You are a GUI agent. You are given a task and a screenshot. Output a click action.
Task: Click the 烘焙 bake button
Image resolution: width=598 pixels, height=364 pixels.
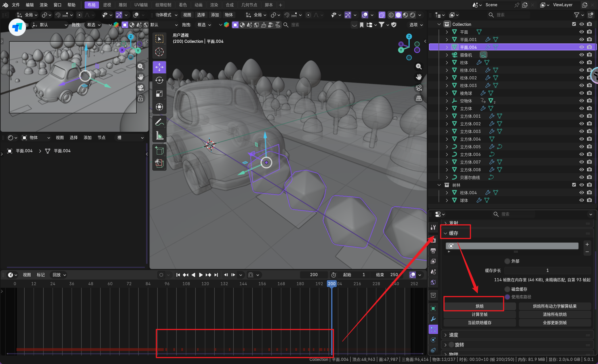pos(479,306)
